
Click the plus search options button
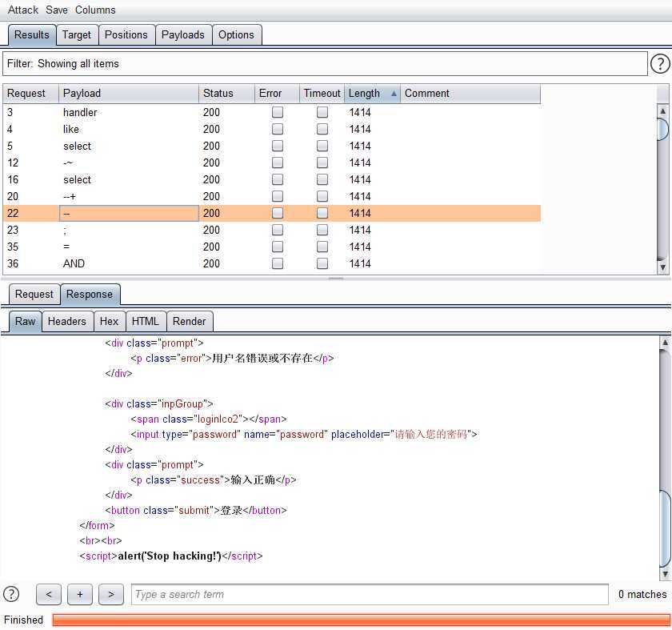point(80,595)
